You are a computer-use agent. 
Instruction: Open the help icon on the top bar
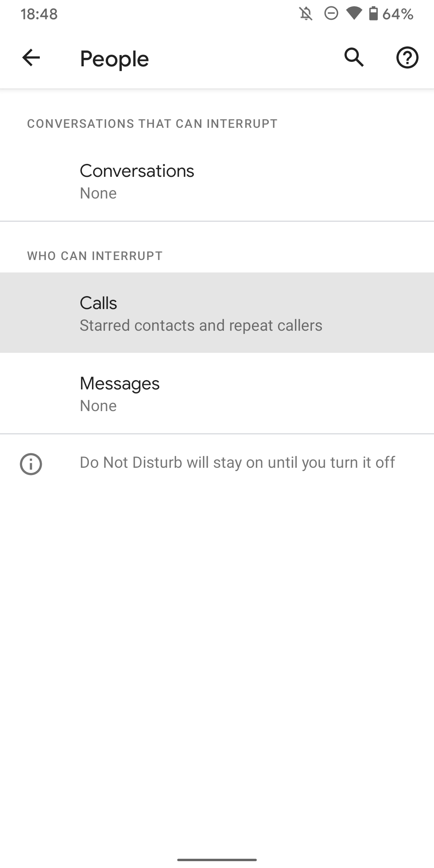(407, 57)
